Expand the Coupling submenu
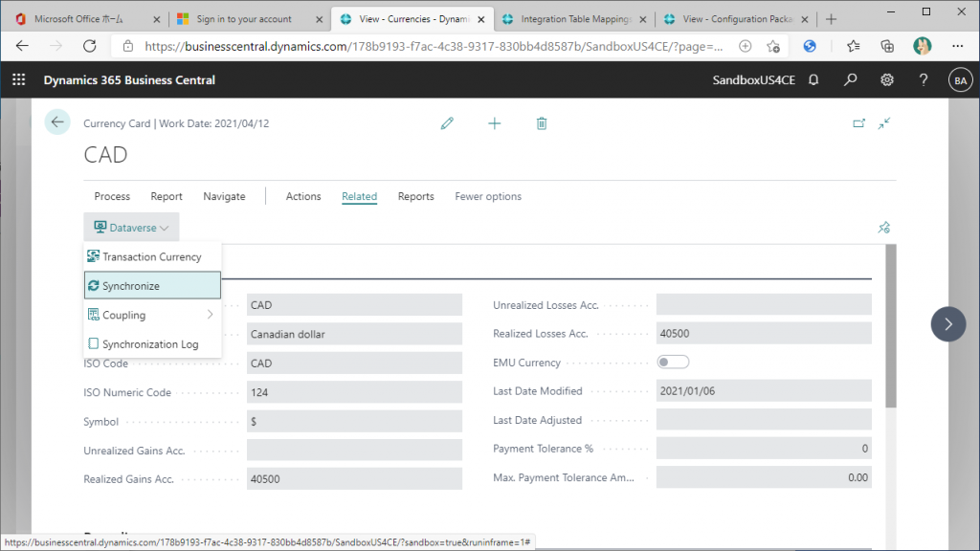This screenshot has width=980, height=551. 152,315
